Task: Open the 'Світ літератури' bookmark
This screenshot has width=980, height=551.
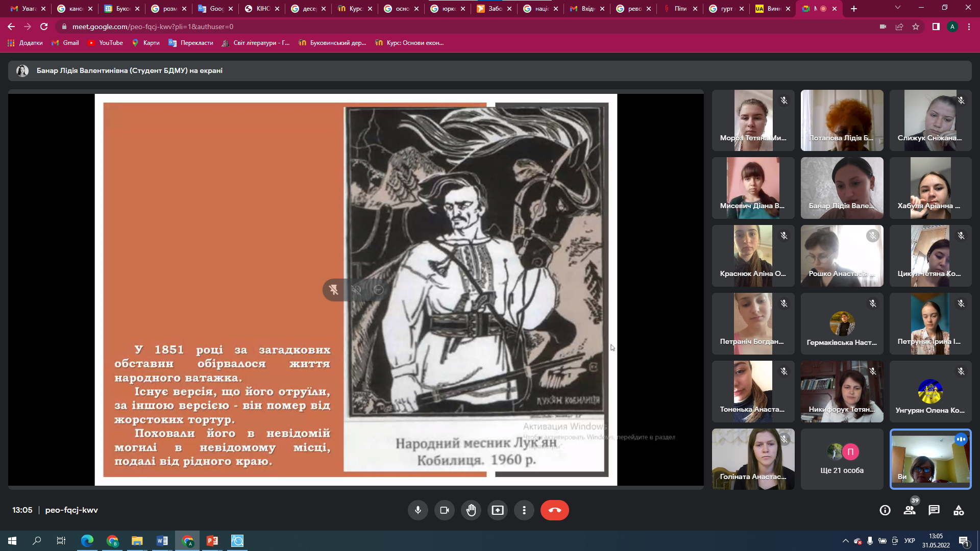Action: click(256, 43)
